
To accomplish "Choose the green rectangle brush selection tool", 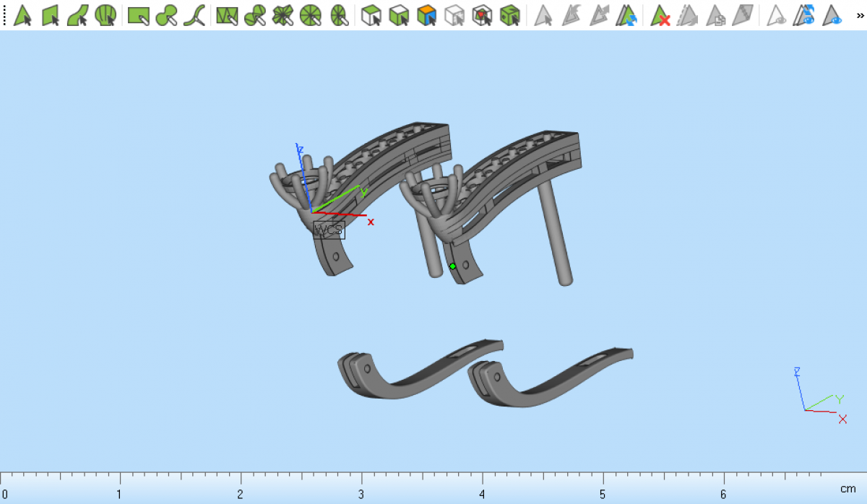I will (138, 14).
